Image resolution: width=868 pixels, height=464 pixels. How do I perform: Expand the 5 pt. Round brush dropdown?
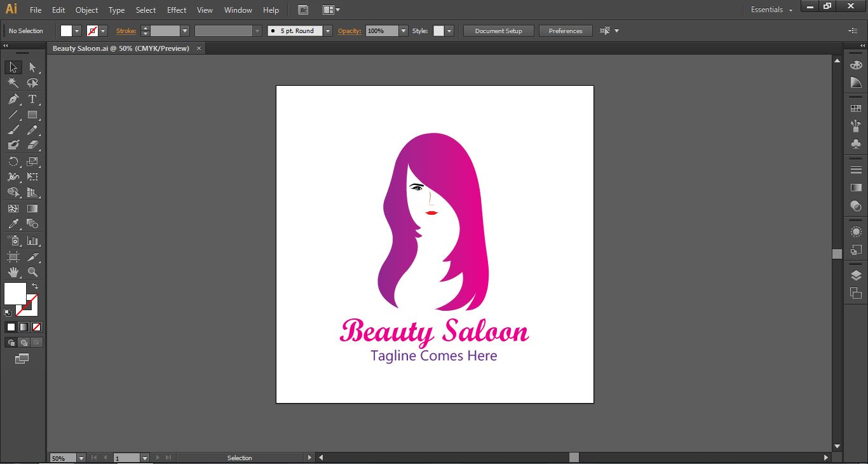(x=328, y=31)
